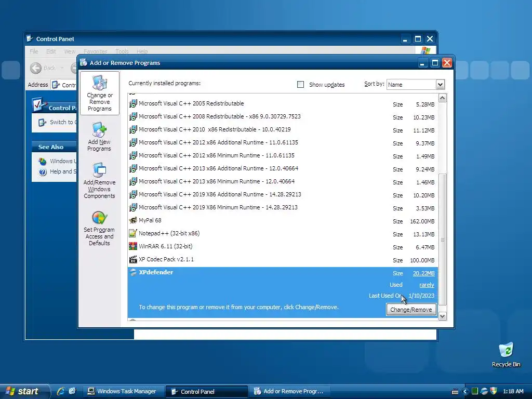Open Set Program Access and Defaults
This screenshot has height=399, width=532.
(99, 228)
